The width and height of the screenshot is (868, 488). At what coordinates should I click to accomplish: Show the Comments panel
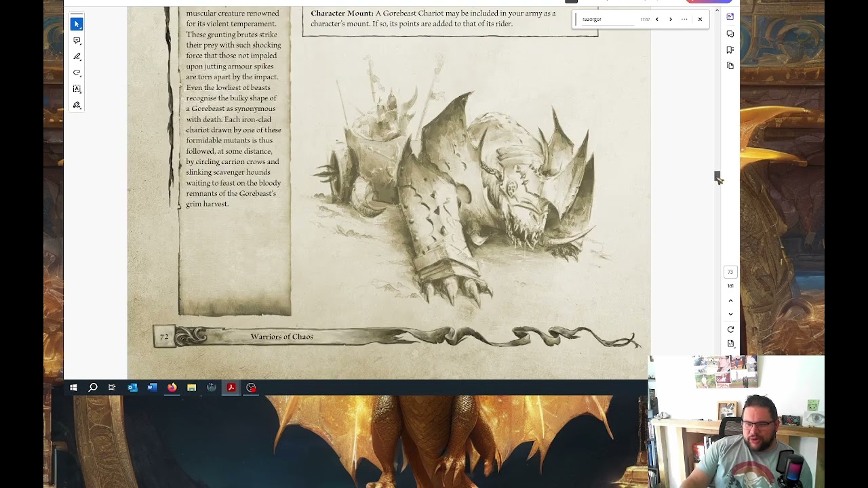coord(730,34)
